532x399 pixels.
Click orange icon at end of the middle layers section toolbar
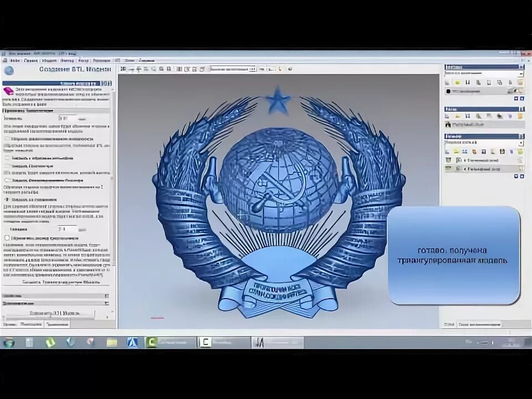click(x=520, y=116)
